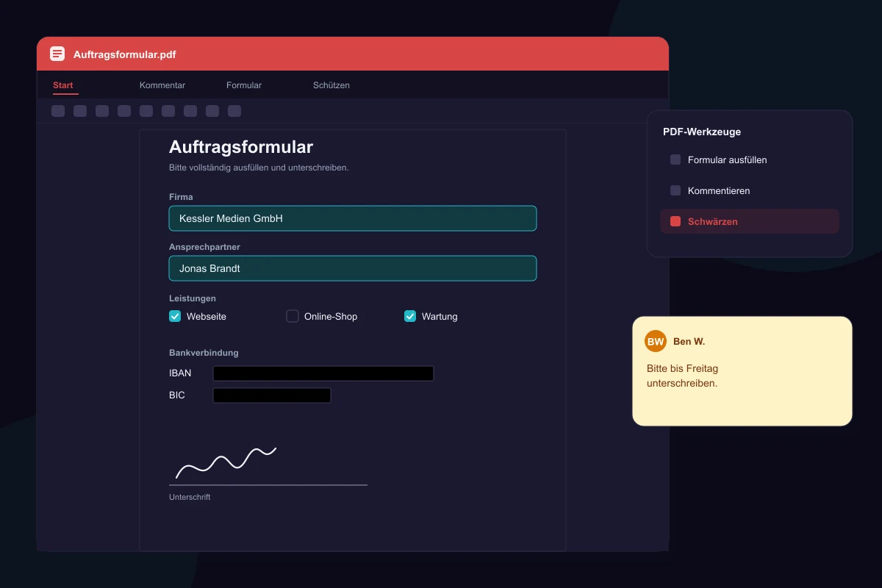The height and width of the screenshot is (588, 882).
Task: Click the Unterschrift caption under the signature line
Action: 190,497
